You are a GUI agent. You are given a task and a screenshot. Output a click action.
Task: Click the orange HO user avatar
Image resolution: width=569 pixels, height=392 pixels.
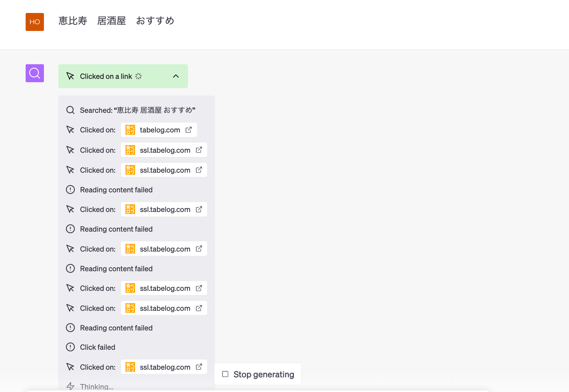[x=35, y=22]
